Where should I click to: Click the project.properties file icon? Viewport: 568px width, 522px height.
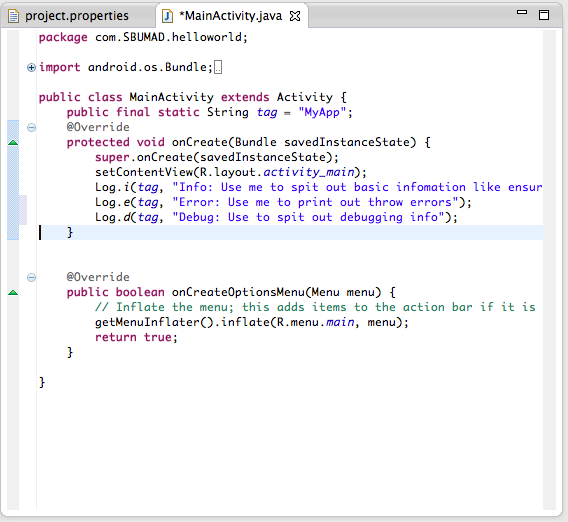(x=13, y=16)
